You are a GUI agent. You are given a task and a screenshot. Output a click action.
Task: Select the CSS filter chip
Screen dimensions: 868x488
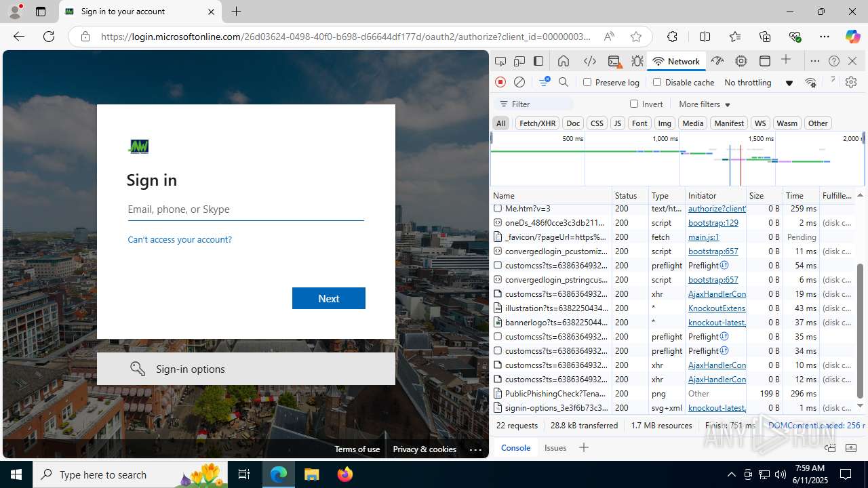click(597, 123)
